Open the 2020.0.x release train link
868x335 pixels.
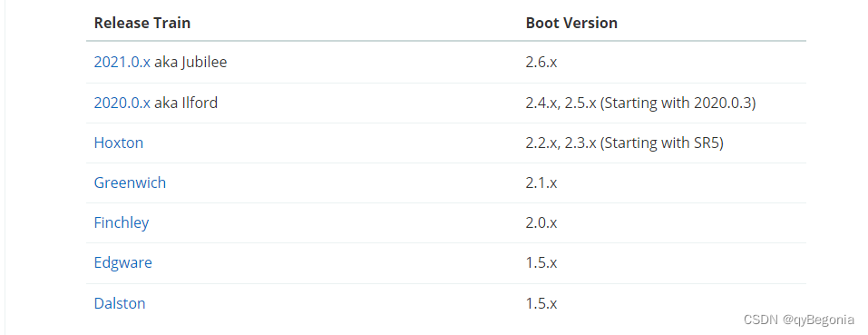coord(122,103)
